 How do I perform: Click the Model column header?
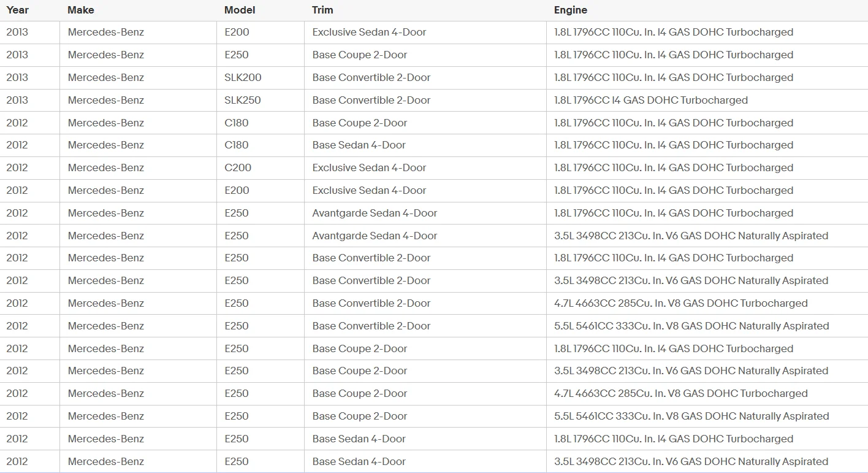240,10
